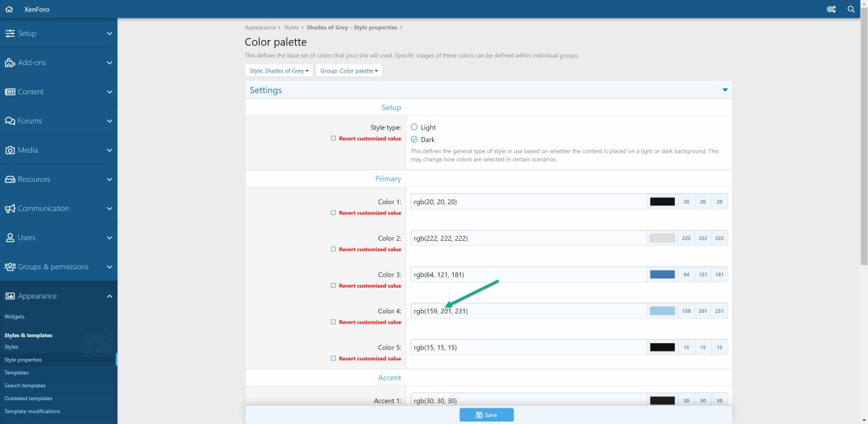Open the Group: Color palette dropdown
Screen dimensions: 868x424
click(349, 71)
